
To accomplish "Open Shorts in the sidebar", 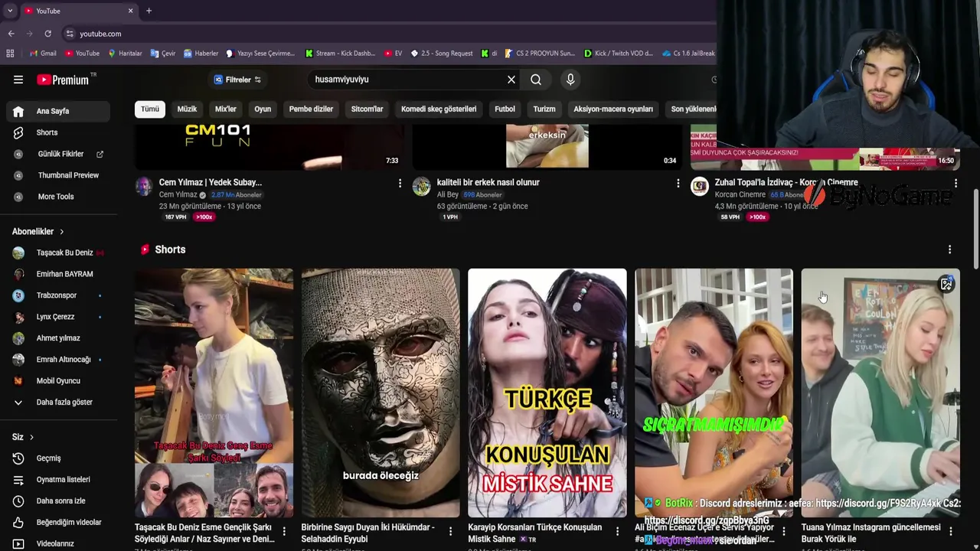I will click(58, 132).
